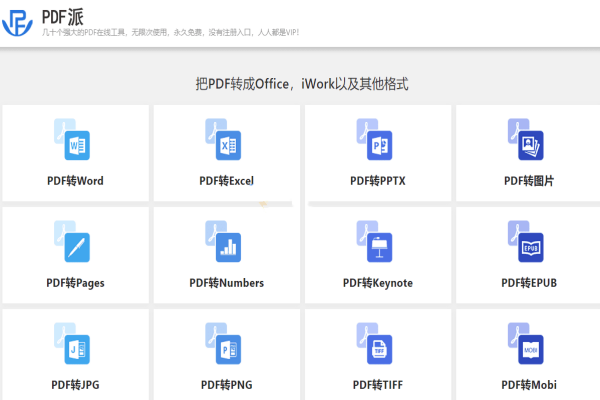Click the PDF转Keynote label

(377, 283)
